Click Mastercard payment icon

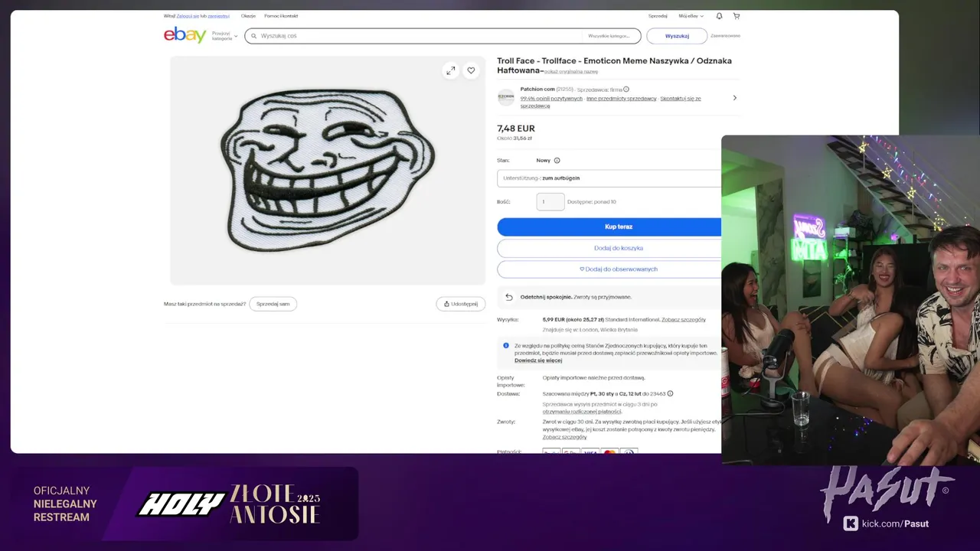(609, 452)
